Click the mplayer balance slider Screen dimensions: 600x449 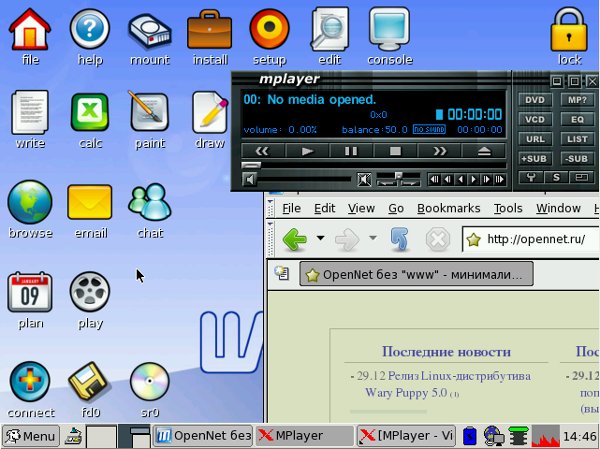398,176
